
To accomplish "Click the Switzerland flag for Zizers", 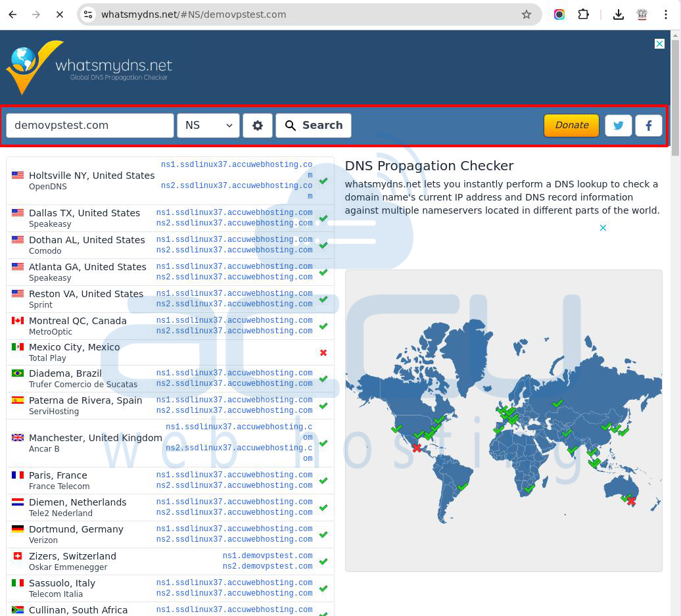I will coord(18,556).
